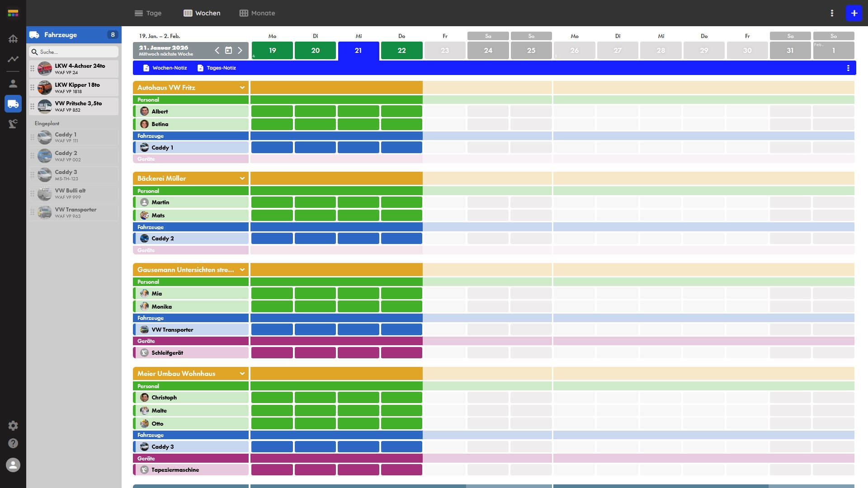Switch to the Tage view tab
Screen dimensions: 868x488
coord(148,13)
